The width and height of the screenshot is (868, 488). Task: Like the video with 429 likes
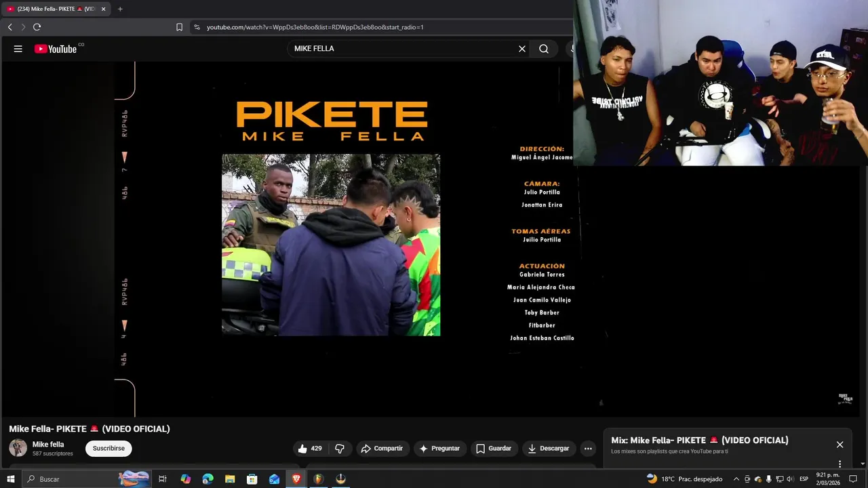tap(310, 449)
